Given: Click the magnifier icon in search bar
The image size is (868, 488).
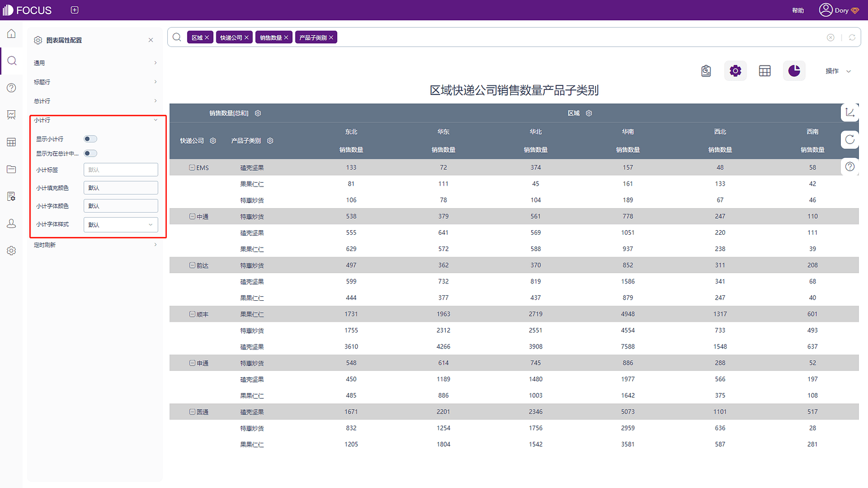Looking at the screenshot, I should coord(177,37).
